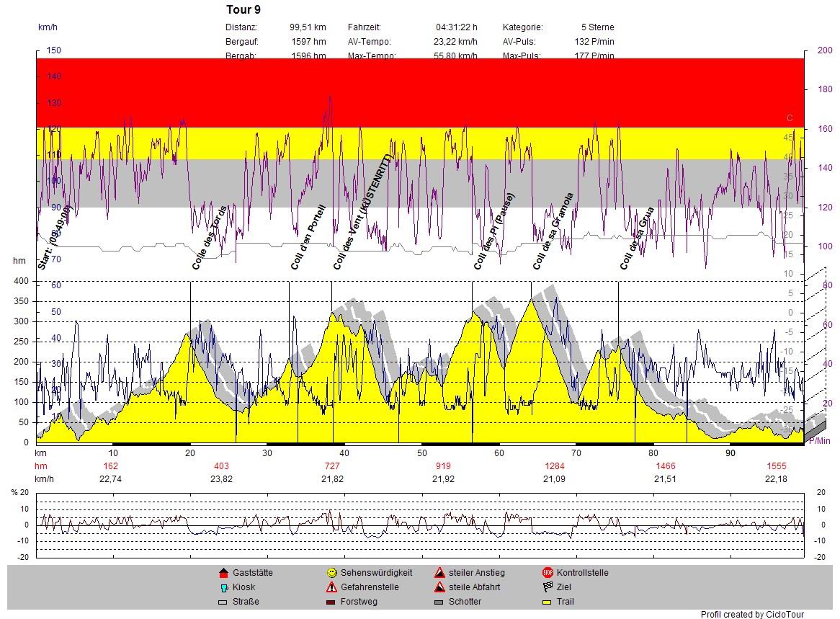Click the Fahrzeit value 04:31:22 h
This screenshot has width=840, height=619.
tap(456, 27)
